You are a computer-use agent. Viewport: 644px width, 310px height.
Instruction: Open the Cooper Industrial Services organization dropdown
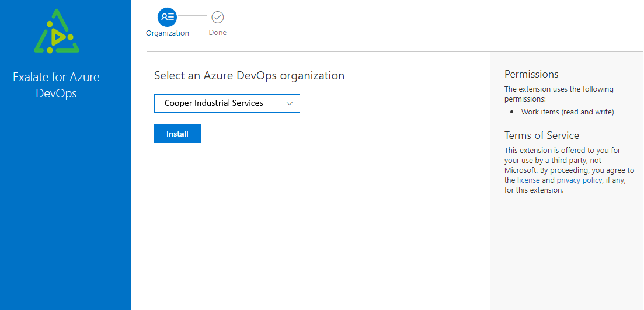pyautogui.click(x=227, y=103)
